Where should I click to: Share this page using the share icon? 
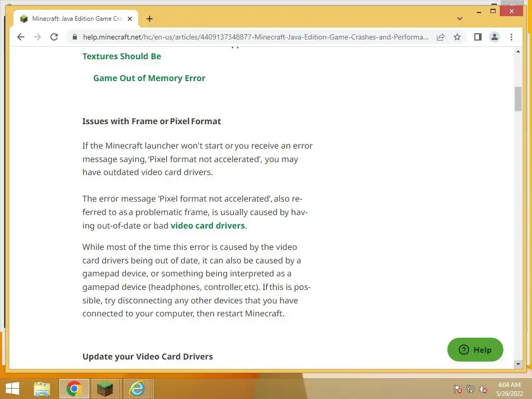441,37
